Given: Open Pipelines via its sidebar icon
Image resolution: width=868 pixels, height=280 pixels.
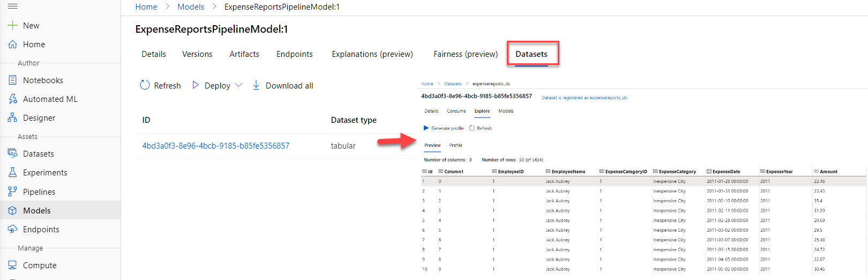Looking at the screenshot, I should 12,191.
